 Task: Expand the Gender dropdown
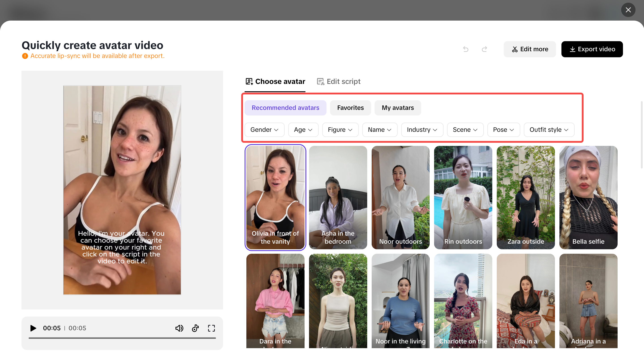(x=264, y=130)
